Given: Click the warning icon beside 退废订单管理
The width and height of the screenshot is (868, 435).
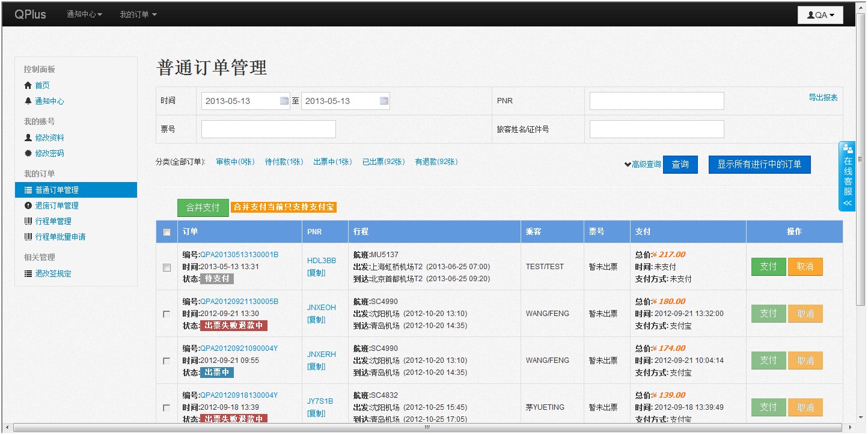Looking at the screenshot, I should click(28, 205).
